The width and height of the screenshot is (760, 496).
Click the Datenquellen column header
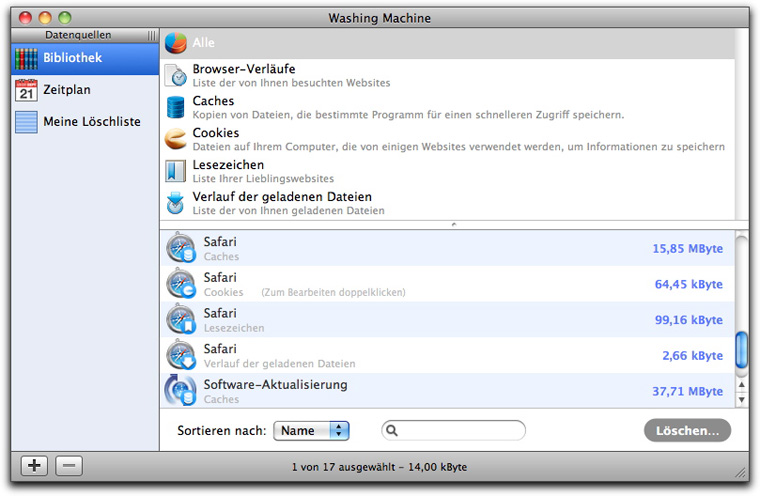tap(85, 35)
